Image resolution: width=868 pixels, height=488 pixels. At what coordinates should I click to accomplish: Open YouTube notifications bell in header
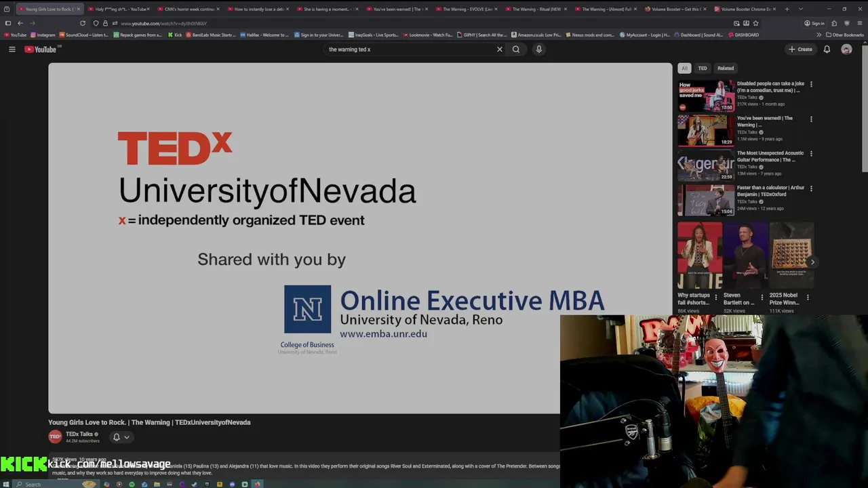827,49
